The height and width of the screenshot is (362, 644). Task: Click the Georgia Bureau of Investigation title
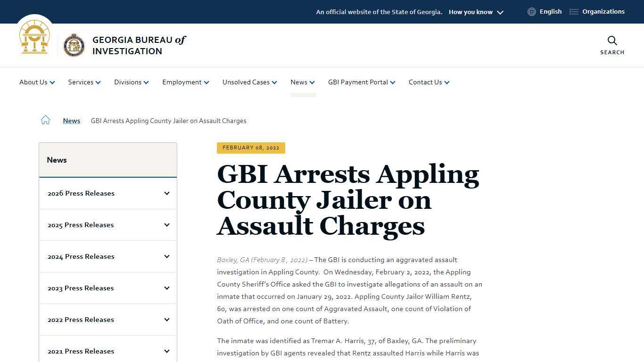coord(139,45)
